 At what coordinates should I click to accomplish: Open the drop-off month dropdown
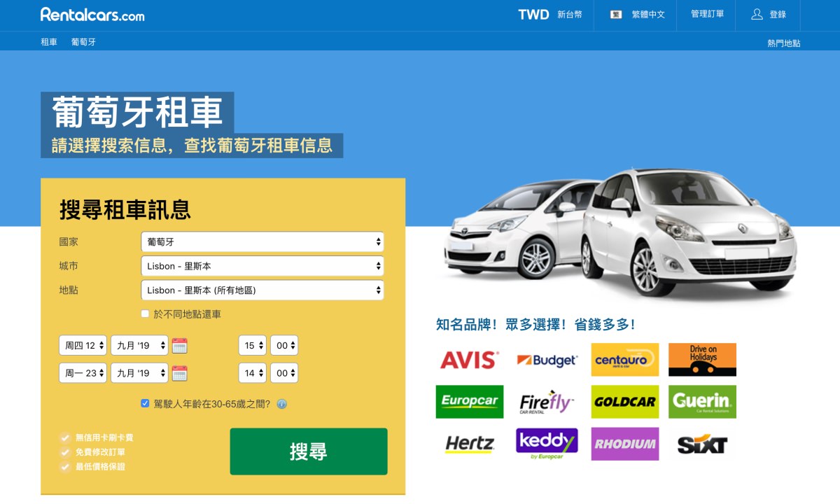tap(139, 373)
